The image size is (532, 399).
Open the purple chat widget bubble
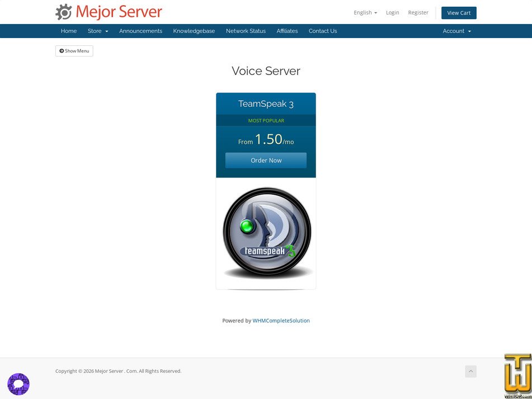18,384
